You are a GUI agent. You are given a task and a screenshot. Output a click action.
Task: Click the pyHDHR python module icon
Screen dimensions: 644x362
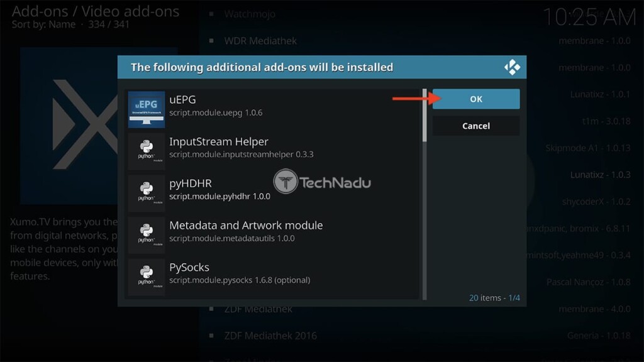click(146, 194)
